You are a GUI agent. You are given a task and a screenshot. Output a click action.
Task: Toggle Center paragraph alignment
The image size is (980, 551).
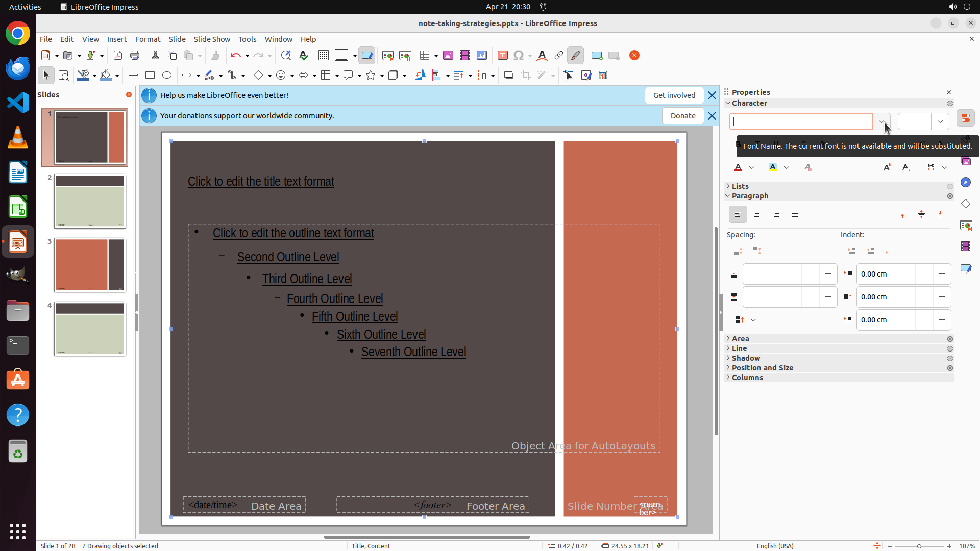[757, 215]
